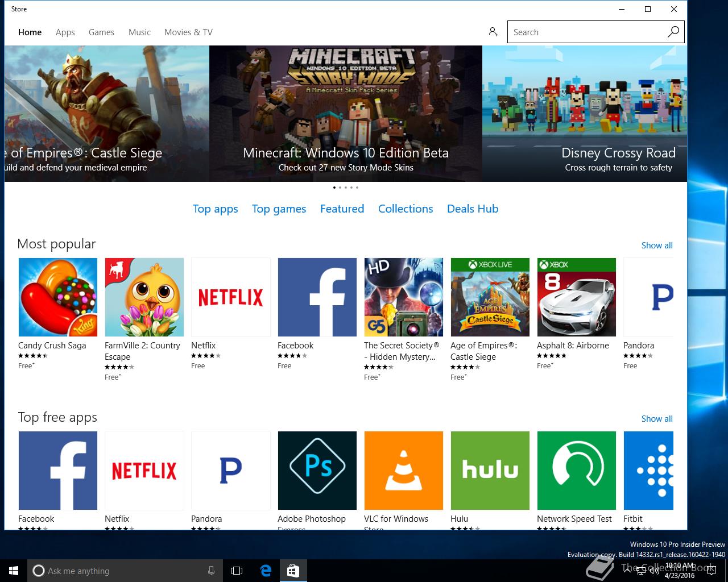This screenshot has height=582, width=728.
Task: Open the Windows Start button
Action: [14, 571]
